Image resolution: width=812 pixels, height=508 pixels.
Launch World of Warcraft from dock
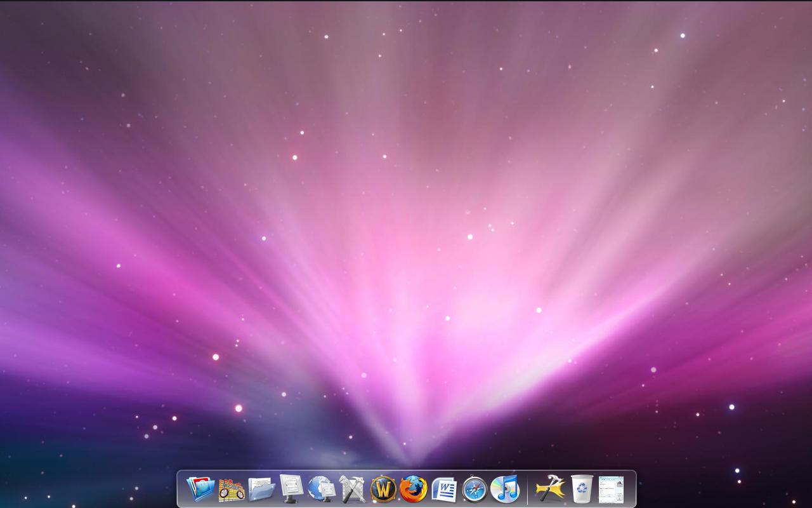[x=383, y=490]
